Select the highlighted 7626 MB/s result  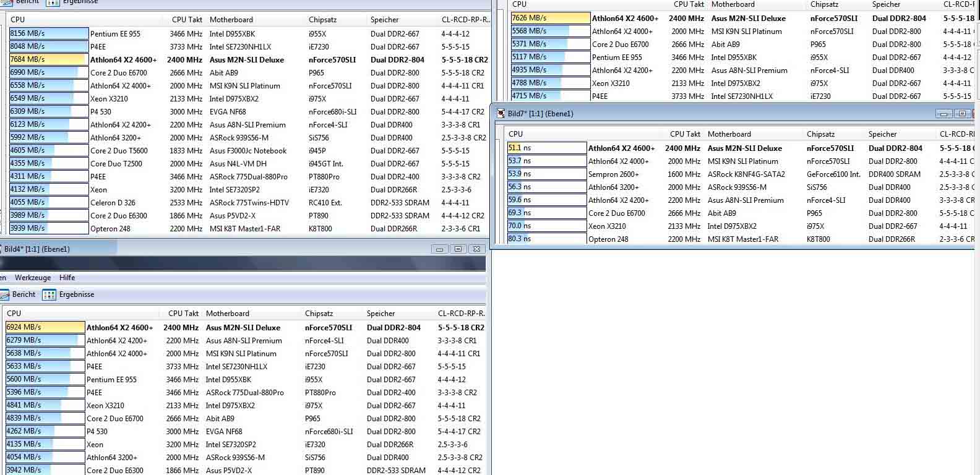coord(551,18)
